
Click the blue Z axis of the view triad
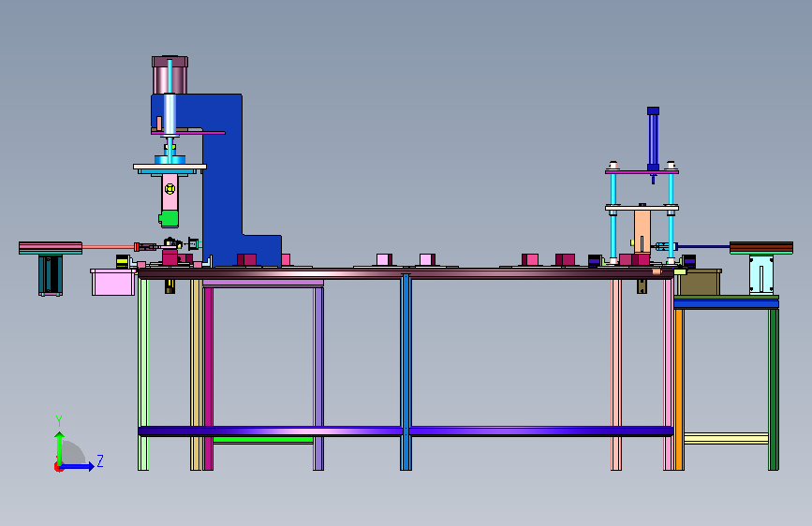pyautogui.click(x=78, y=466)
